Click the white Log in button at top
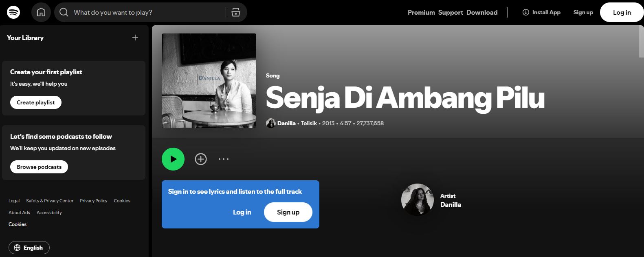Viewport: 644px width, 257px height. (622, 12)
